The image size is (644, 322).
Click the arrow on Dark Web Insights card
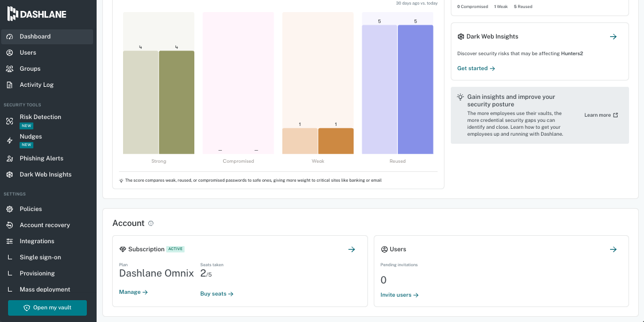tap(613, 37)
